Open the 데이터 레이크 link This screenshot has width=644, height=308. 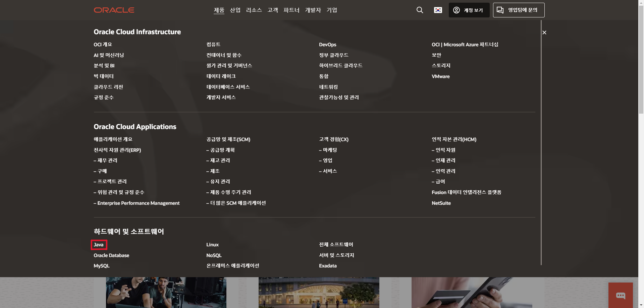(x=221, y=76)
